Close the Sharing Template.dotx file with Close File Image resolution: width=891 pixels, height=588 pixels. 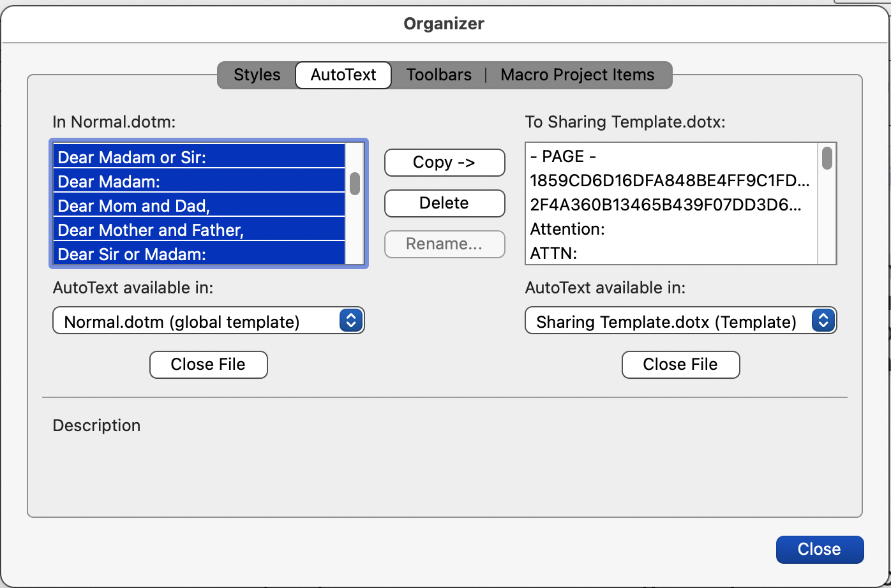pyautogui.click(x=680, y=364)
